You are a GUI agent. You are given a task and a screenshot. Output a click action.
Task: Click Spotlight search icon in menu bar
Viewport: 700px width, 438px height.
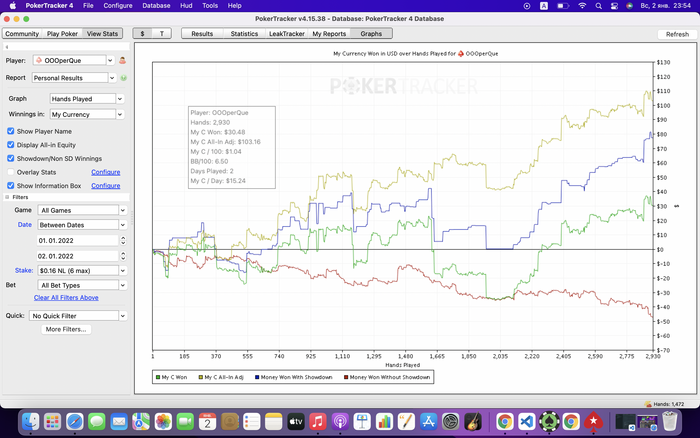coord(598,6)
